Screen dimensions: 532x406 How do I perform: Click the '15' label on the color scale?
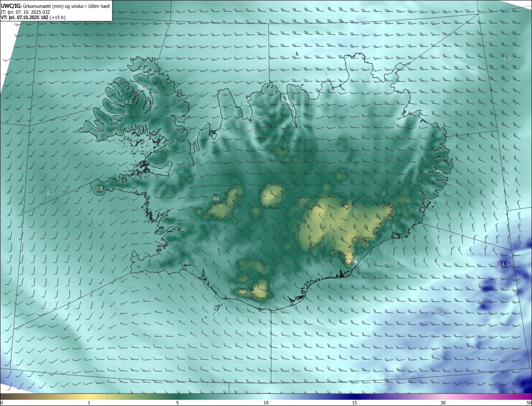[355, 403]
